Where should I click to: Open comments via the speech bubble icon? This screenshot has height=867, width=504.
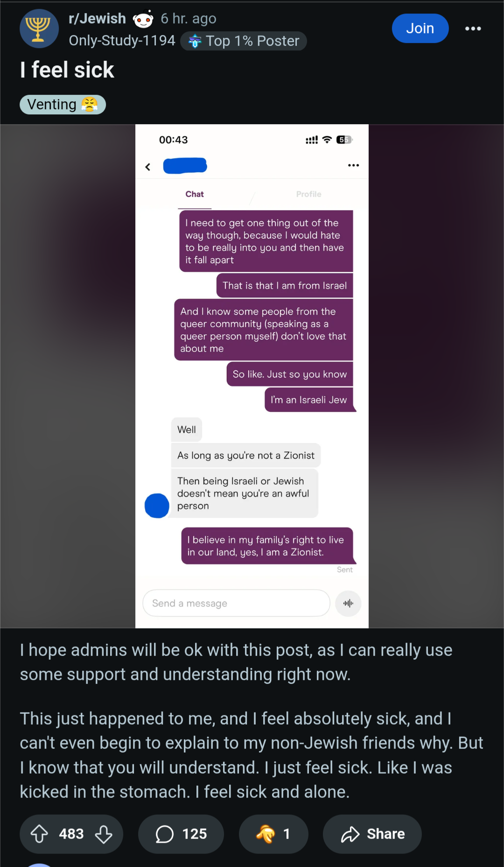[164, 834]
